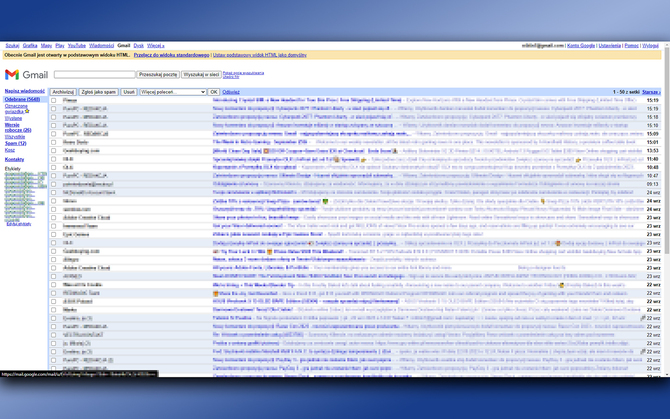
Task: Click the Archiwizuj button
Action: (63, 92)
